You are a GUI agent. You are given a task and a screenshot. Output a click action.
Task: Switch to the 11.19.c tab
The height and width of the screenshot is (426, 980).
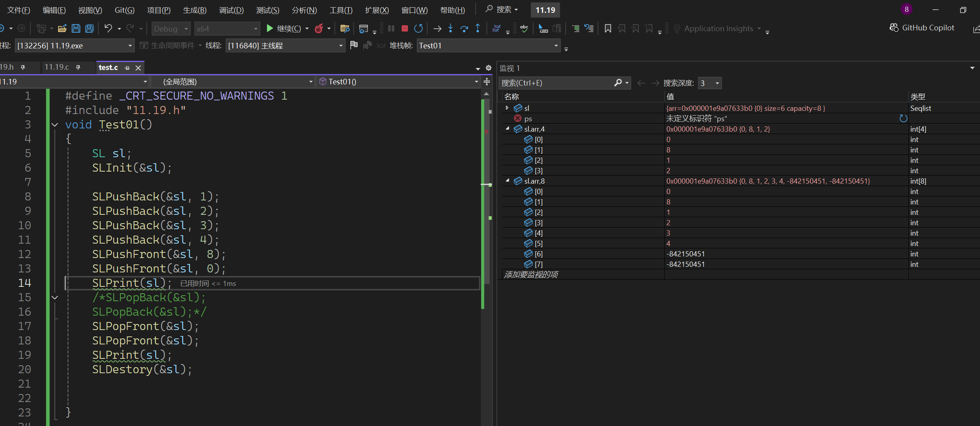tap(57, 67)
